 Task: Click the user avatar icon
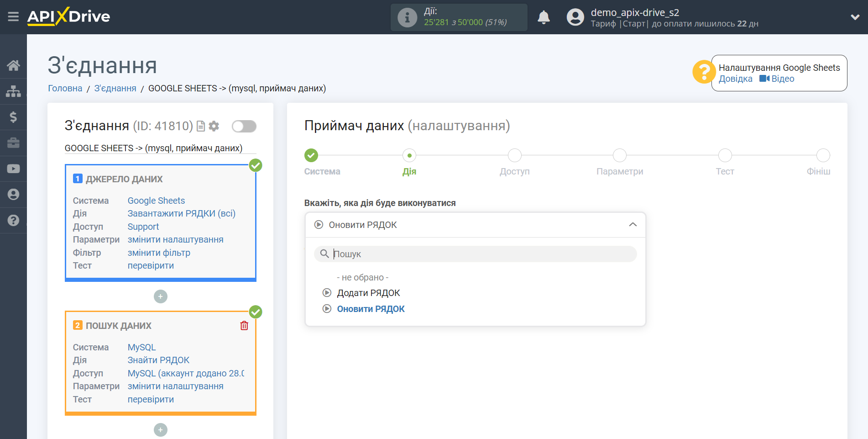[575, 17]
